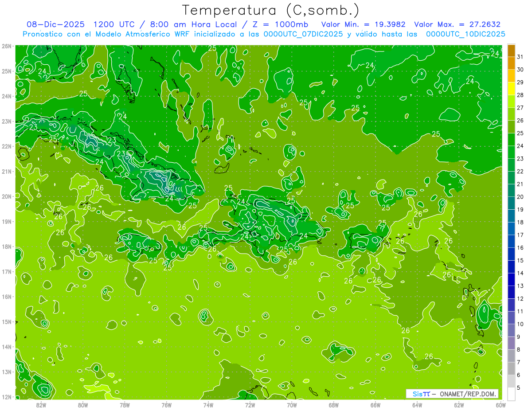
Task: Click the colorbar scale label "14"
Action: (520, 273)
